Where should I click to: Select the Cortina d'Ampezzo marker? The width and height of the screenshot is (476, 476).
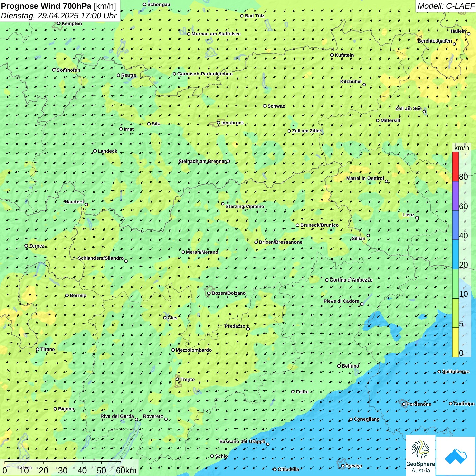pos(327,280)
